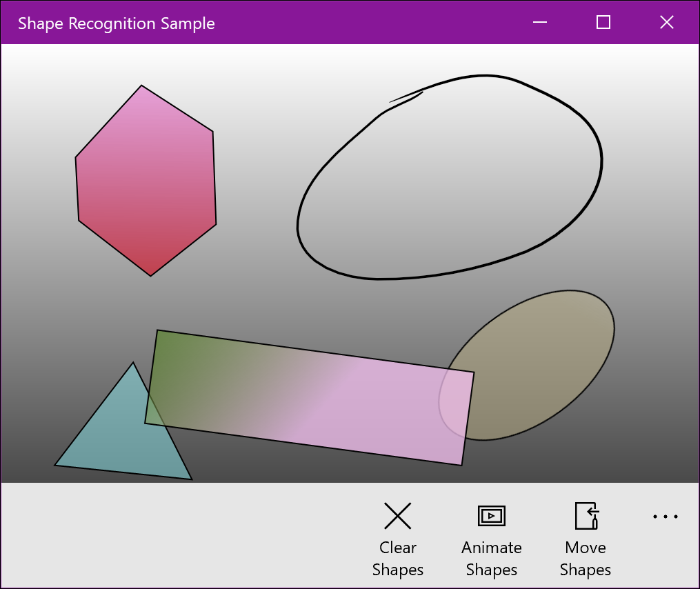Select the hand-drawn ink ellipse

[448, 176]
